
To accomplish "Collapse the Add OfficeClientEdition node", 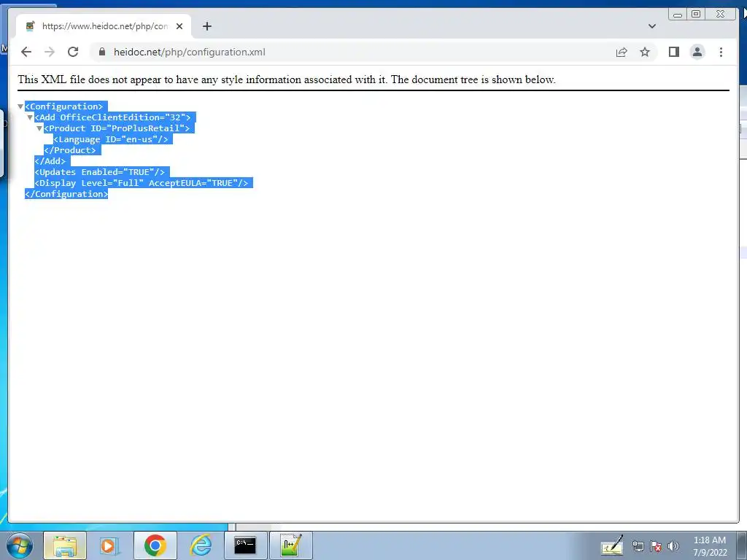I will [30, 117].
